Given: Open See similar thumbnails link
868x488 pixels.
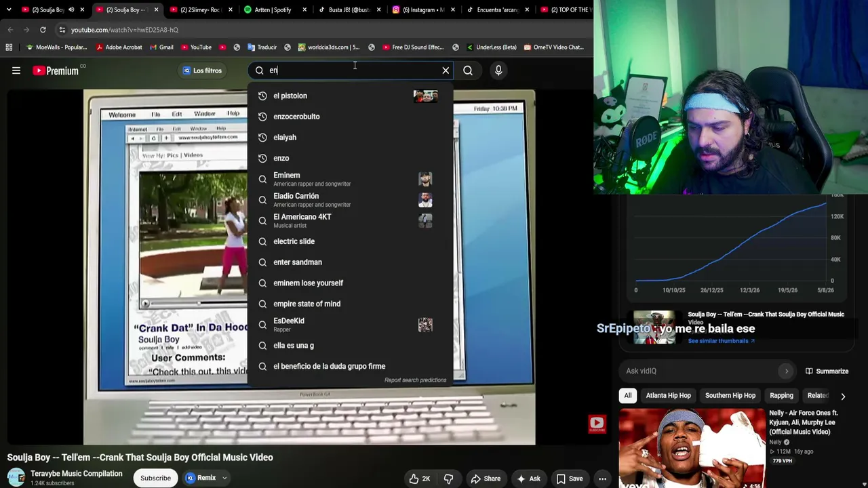Looking at the screenshot, I should coord(721,341).
